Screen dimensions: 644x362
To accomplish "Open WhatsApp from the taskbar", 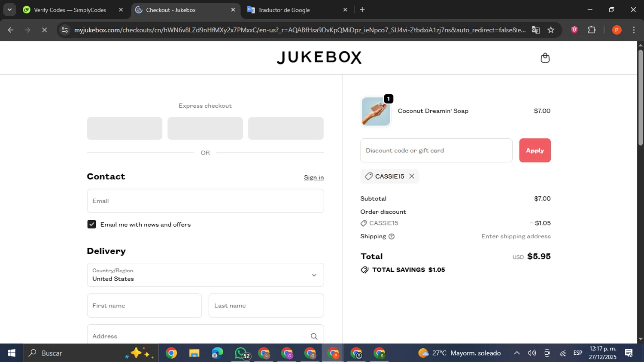I will [241, 353].
